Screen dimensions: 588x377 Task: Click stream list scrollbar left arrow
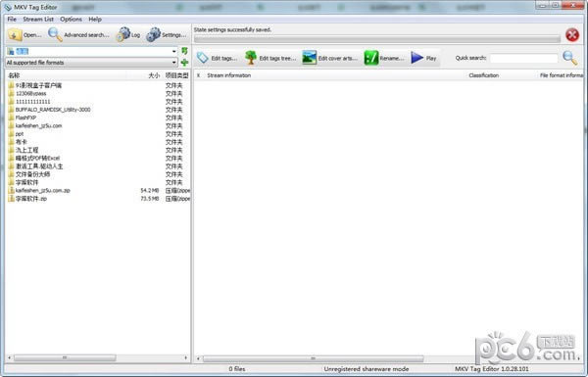(x=198, y=358)
